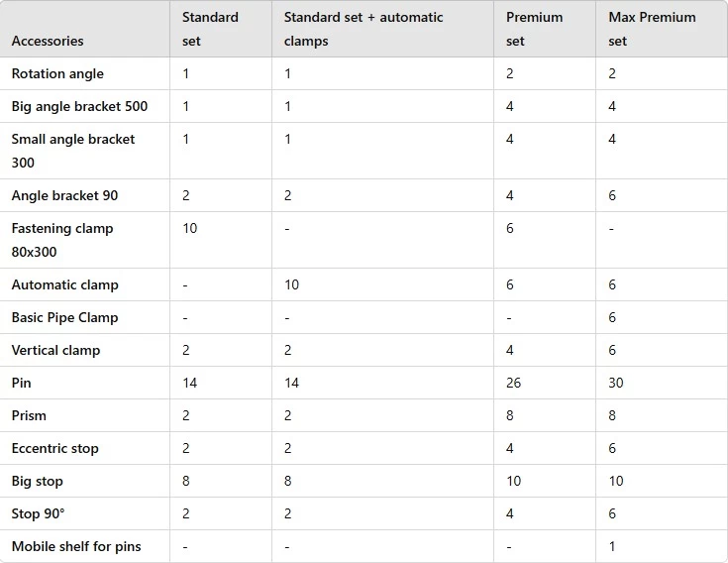Image resolution: width=728 pixels, height=563 pixels.
Task: Click the Max Premium set header
Action: [652, 29]
